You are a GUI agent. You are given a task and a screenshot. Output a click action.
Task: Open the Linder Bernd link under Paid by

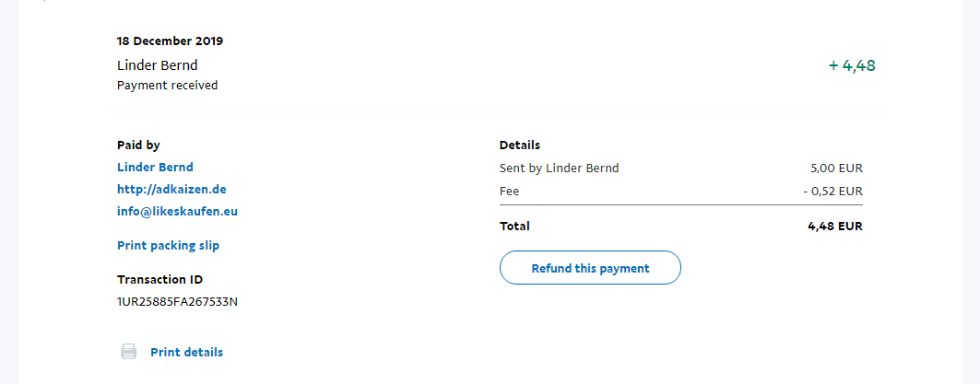point(155,167)
